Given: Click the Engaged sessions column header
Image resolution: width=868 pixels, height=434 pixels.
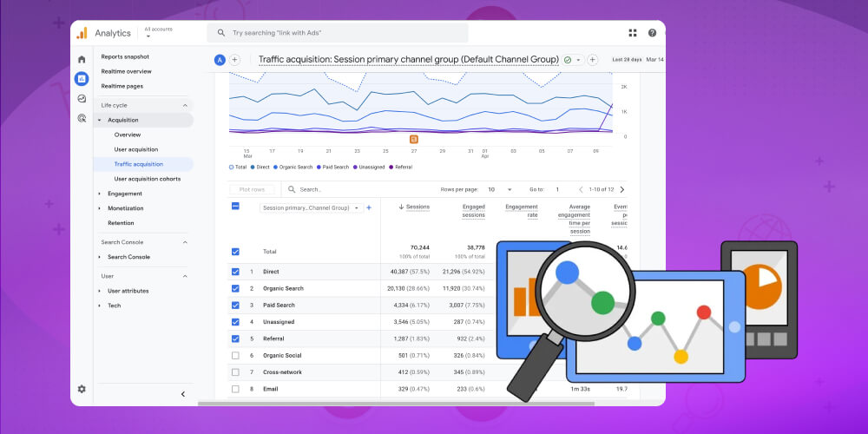Looking at the screenshot, I should pos(473,211).
